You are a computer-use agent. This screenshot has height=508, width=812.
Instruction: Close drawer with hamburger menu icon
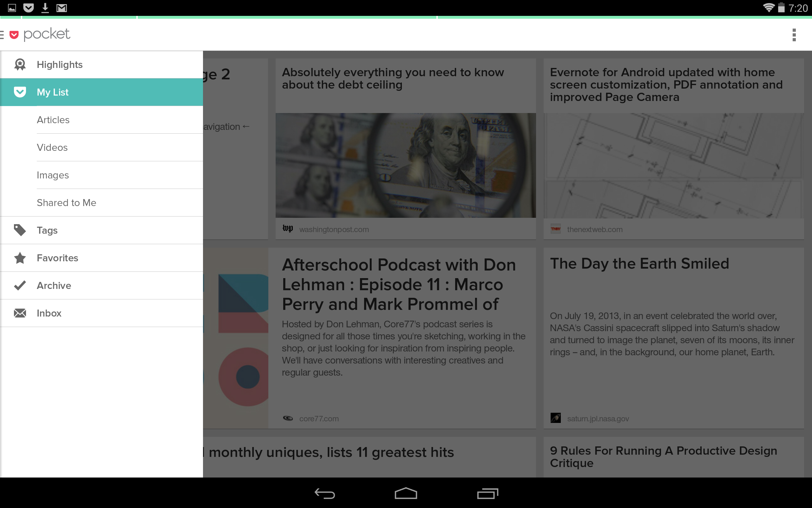point(2,34)
